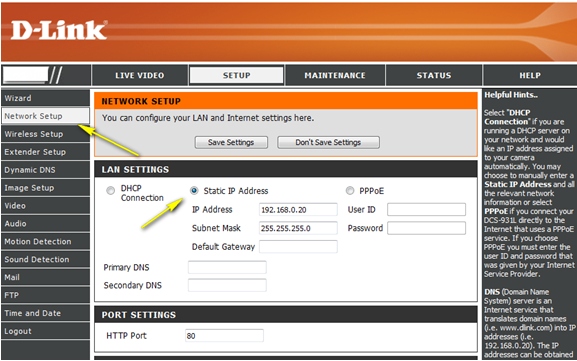Go to the Status tab

coord(434,75)
